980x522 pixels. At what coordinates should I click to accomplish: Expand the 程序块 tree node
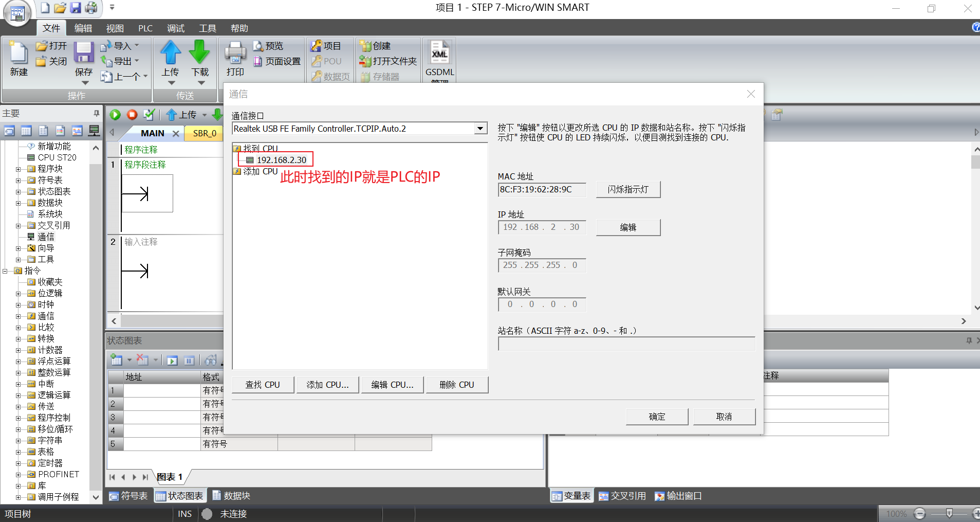[x=19, y=169]
